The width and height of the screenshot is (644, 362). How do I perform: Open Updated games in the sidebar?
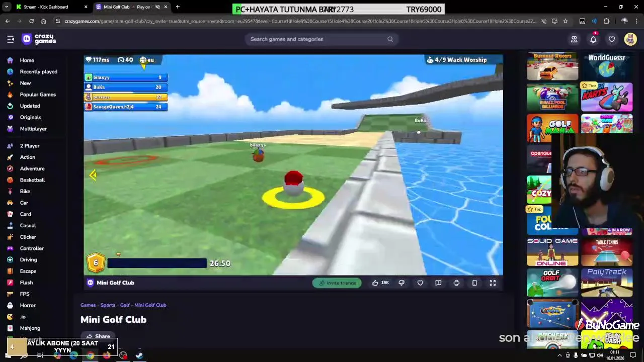click(x=30, y=106)
